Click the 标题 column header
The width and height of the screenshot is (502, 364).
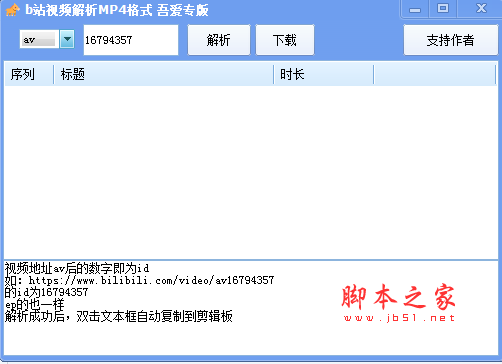pyautogui.click(x=163, y=74)
